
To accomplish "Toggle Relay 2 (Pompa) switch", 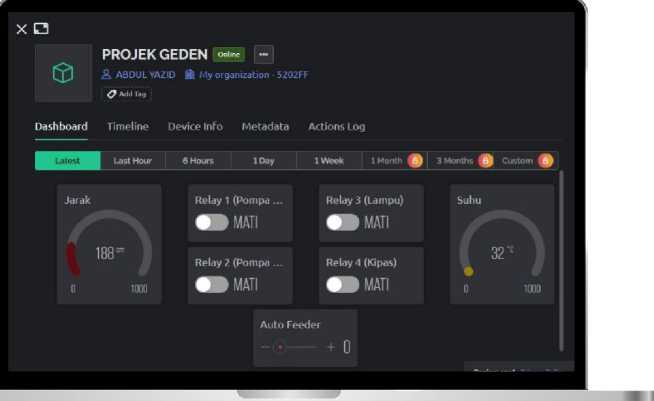I will pos(212,284).
